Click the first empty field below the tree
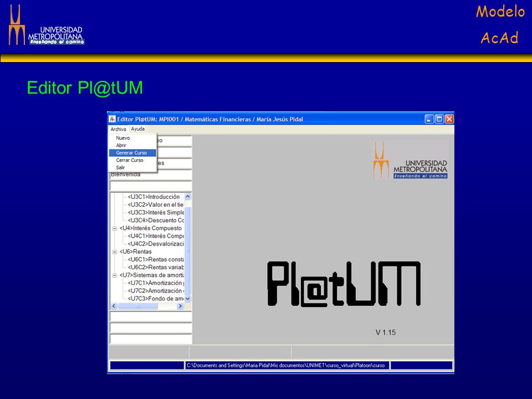 151,316
